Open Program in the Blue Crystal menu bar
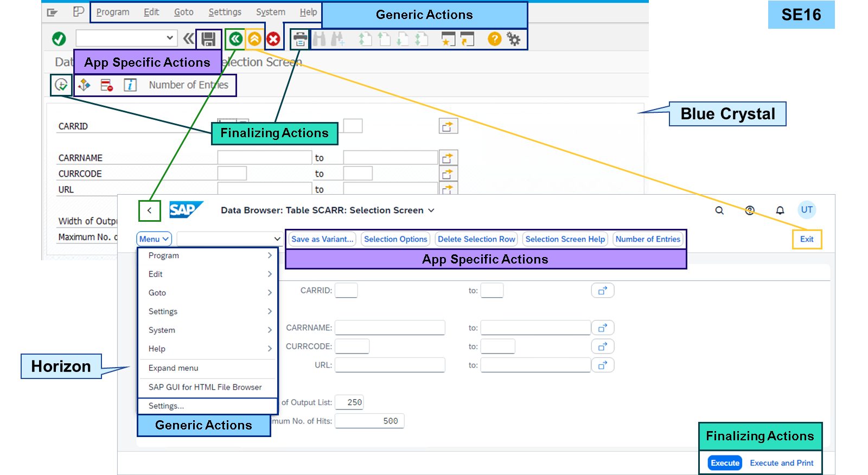The width and height of the screenshot is (868, 475). click(x=113, y=12)
